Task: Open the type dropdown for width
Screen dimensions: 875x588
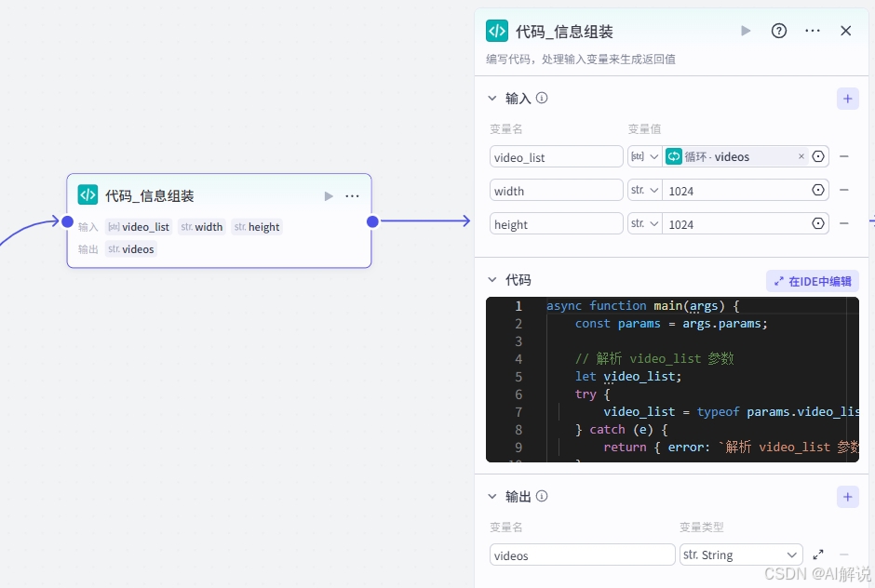Action: click(x=645, y=190)
